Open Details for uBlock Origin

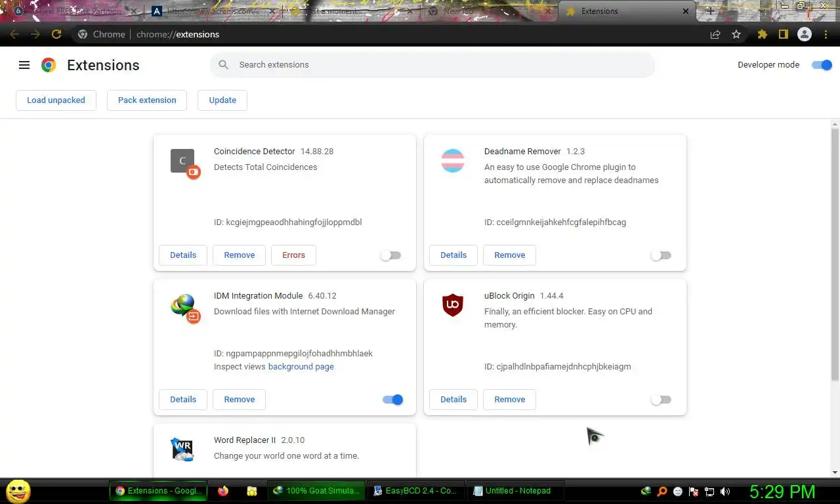453,400
